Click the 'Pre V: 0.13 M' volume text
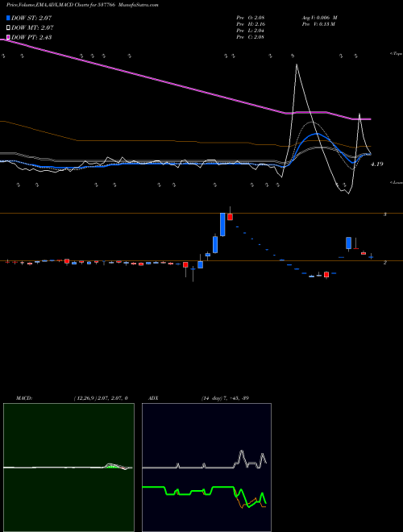Viewport: 403px width, 532px height. click(318, 24)
